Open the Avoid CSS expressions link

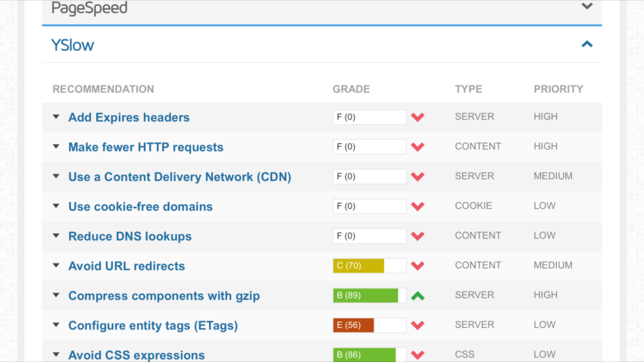tap(136, 355)
